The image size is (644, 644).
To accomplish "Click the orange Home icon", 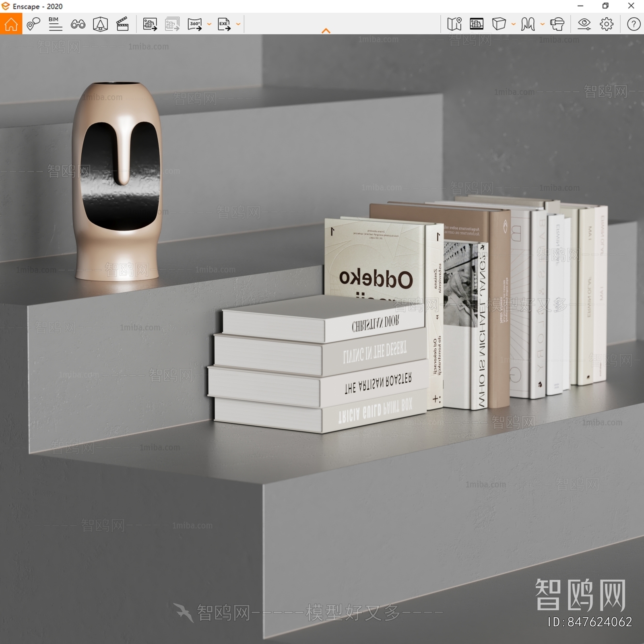I will [x=11, y=24].
